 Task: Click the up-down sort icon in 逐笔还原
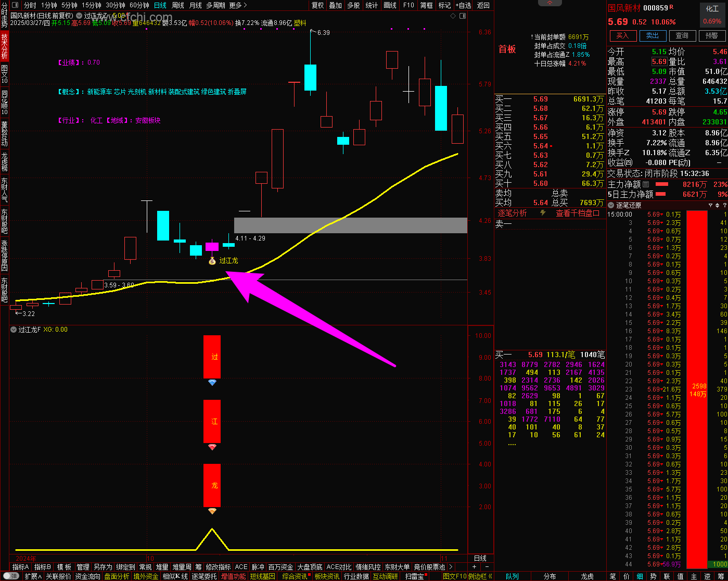pyautogui.click(x=717, y=205)
